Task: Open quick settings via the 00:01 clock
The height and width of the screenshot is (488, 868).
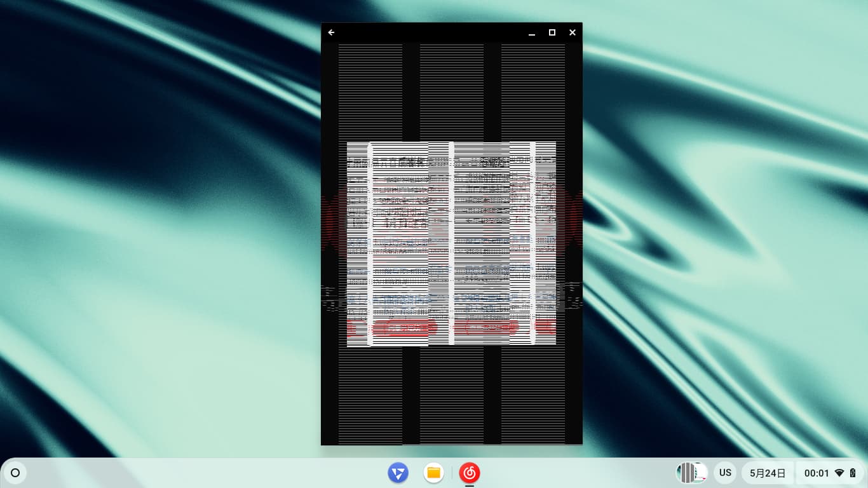Action: pos(817,473)
